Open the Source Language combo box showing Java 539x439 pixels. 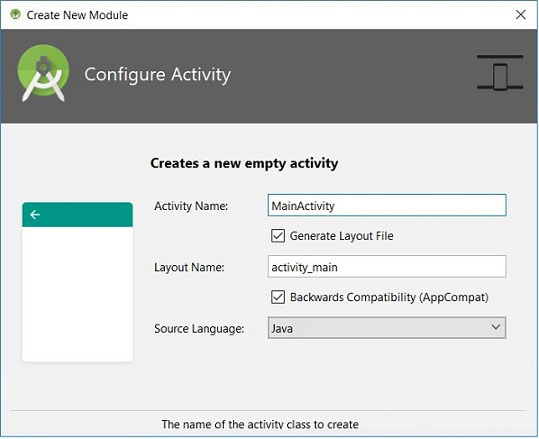[387, 328]
